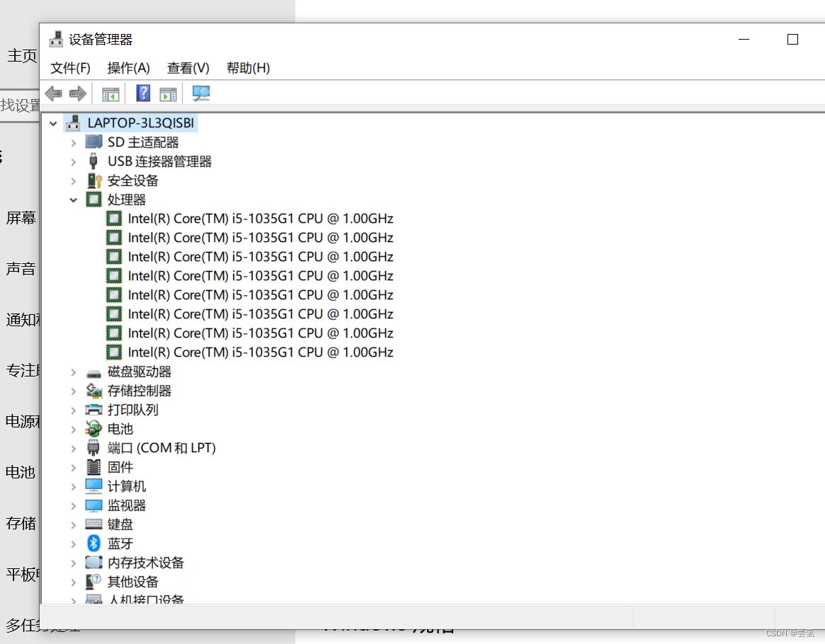Screen dimensions: 825x644
Task: Open the 查看(V) menu
Action: (x=187, y=68)
